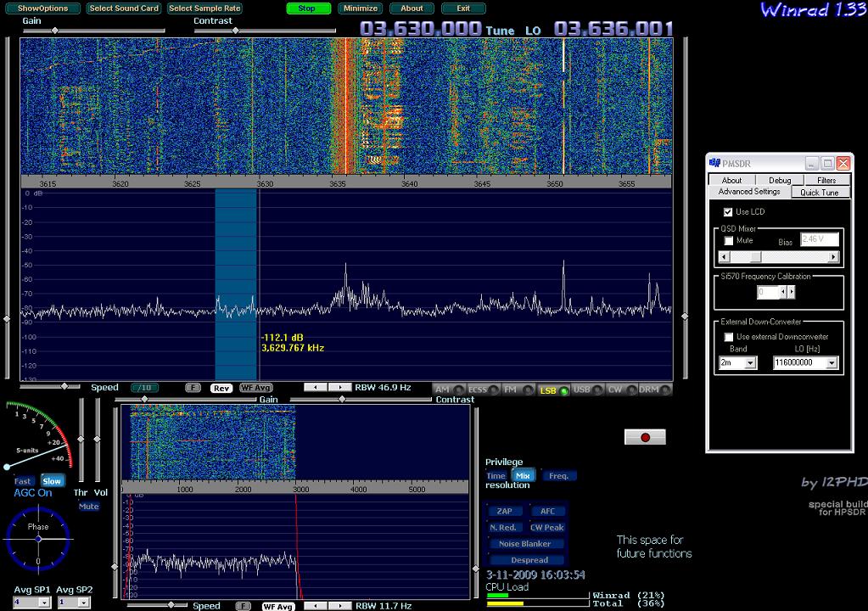Click the Select Sound Card button
Screen dimensions: 868x611
tap(125, 8)
